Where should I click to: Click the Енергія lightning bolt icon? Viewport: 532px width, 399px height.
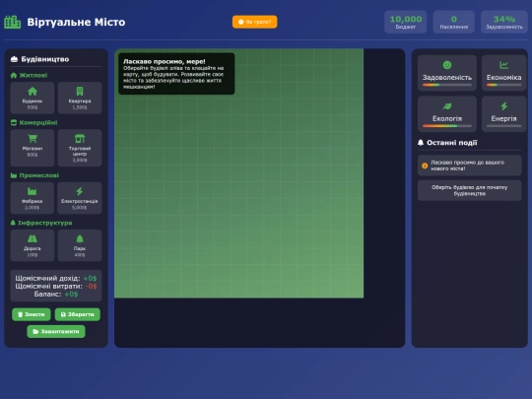click(504, 106)
